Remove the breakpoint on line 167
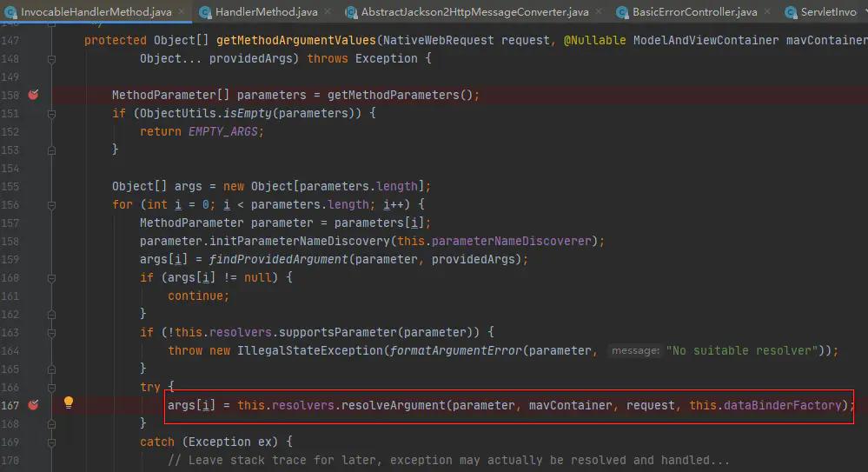 [34, 405]
